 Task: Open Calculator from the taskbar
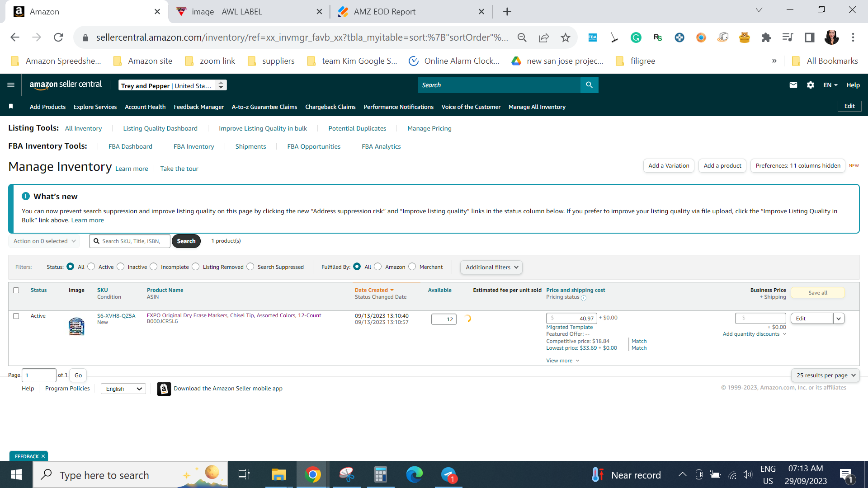click(x=381, y=474)
